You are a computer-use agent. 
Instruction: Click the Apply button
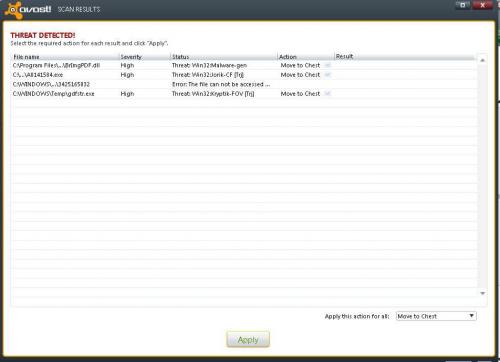coord(248,339)
